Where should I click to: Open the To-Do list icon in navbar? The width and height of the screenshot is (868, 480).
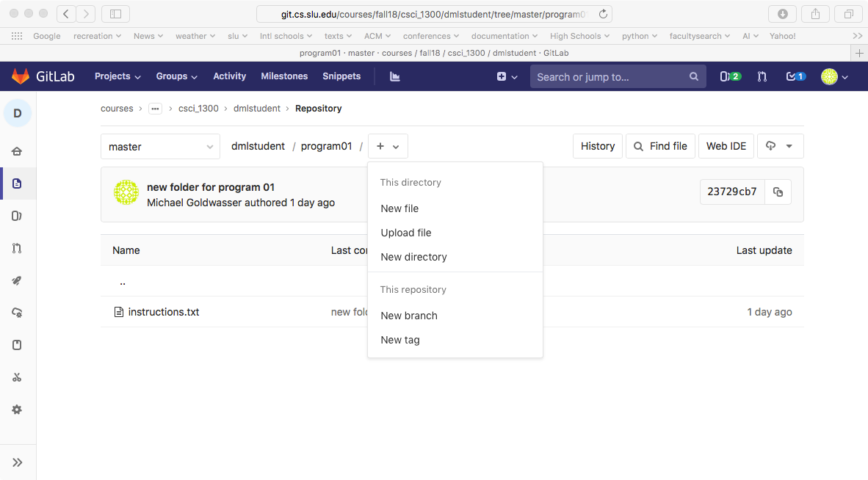(795, 76)
